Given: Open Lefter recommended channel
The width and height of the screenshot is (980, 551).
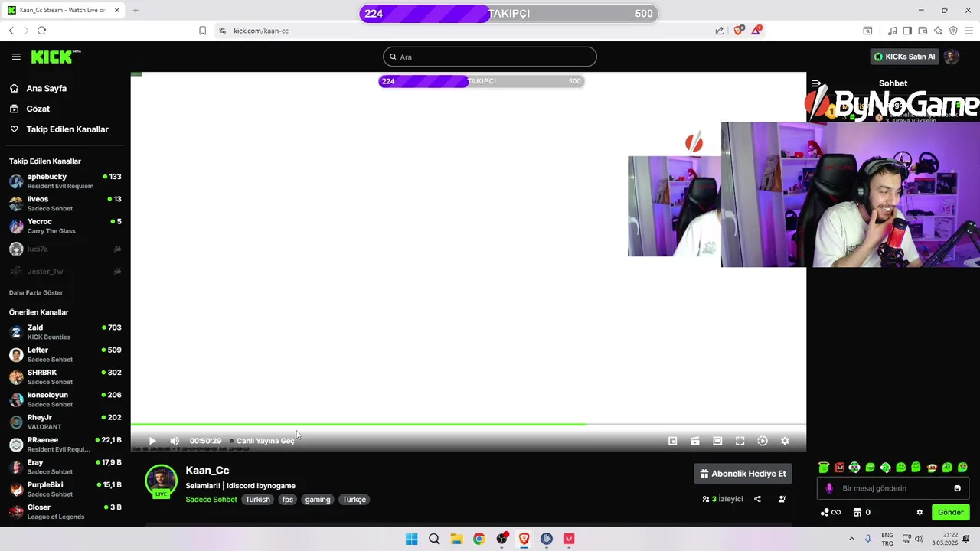Looking at the screenshot, I should (x=65, y=354).
